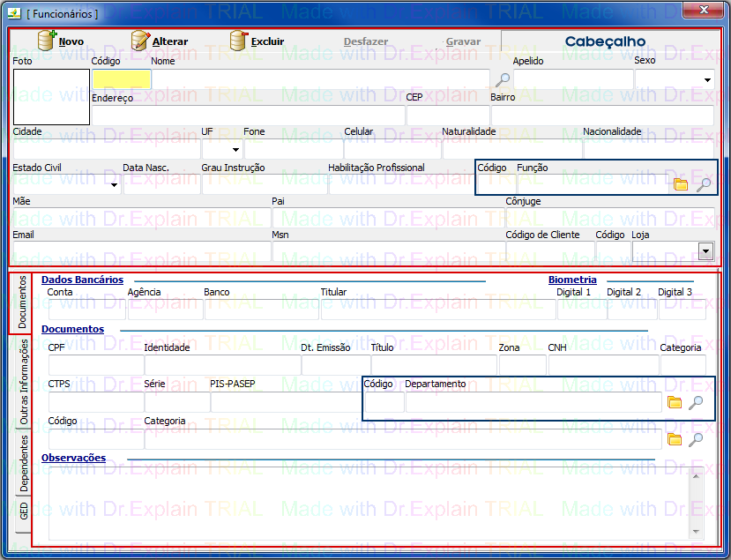Click magnifier icon in bottom Categoria row
This screenshot has height=560, width=731.
(x=696, y=439)
